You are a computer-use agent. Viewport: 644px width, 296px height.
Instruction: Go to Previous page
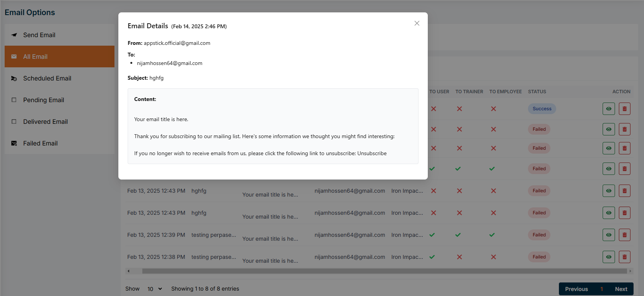(576, 289)
